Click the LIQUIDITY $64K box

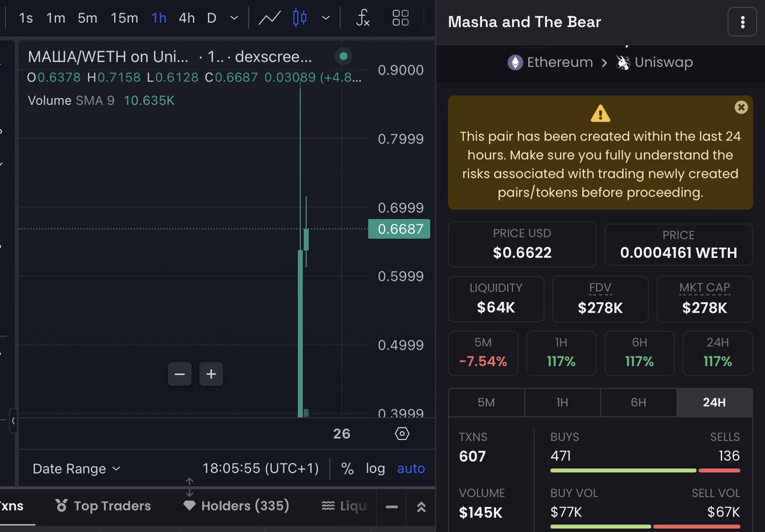tap(496, 299)
